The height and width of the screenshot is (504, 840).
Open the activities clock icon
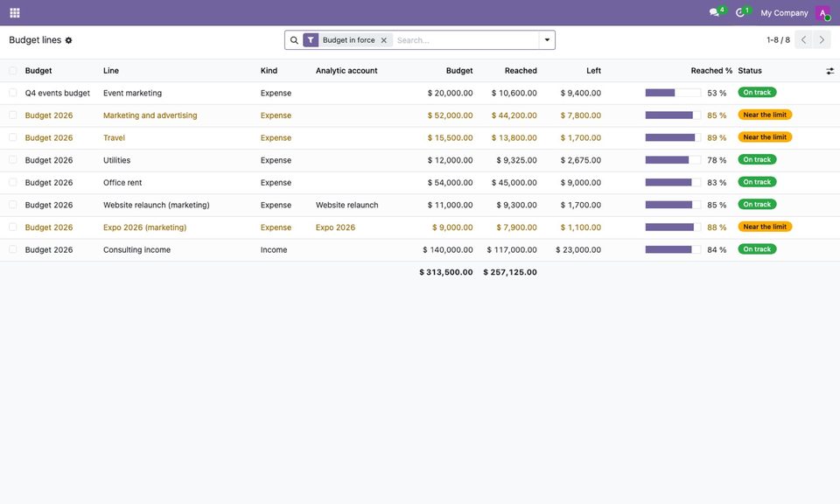coord(740,12)
